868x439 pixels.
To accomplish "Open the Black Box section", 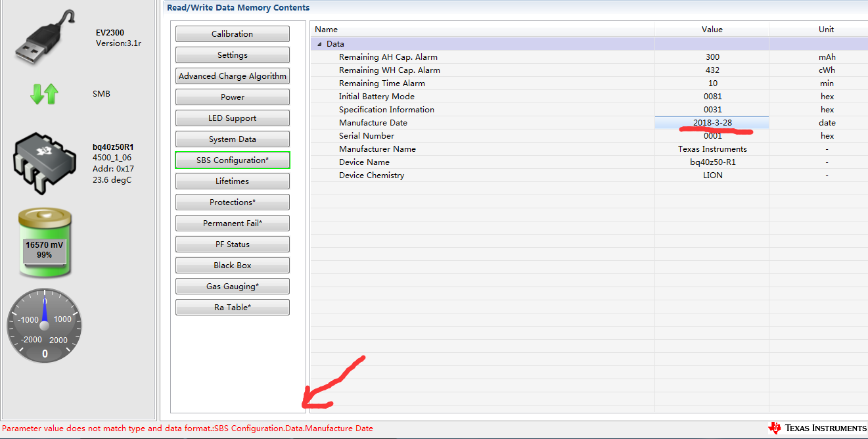I will tap(232, 266).
